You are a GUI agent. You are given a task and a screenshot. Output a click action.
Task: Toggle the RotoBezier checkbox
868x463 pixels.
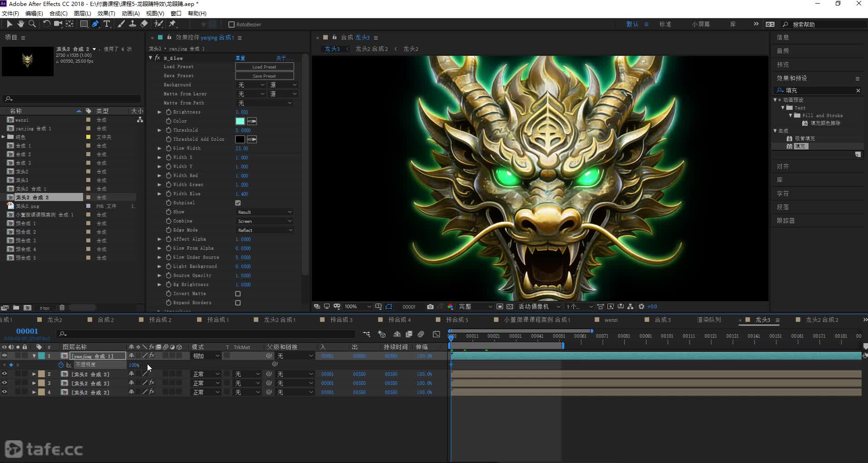tap(232, 25)
